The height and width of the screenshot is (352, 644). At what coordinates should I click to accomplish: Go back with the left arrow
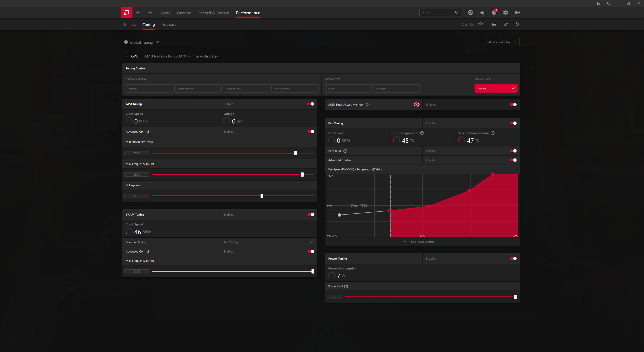coord(138,13)
